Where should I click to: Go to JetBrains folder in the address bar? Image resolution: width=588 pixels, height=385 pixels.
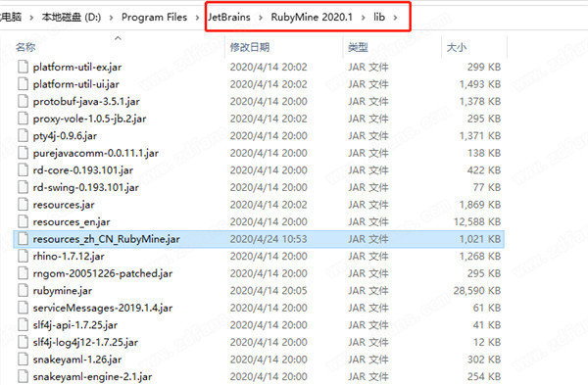coord(229,18)
